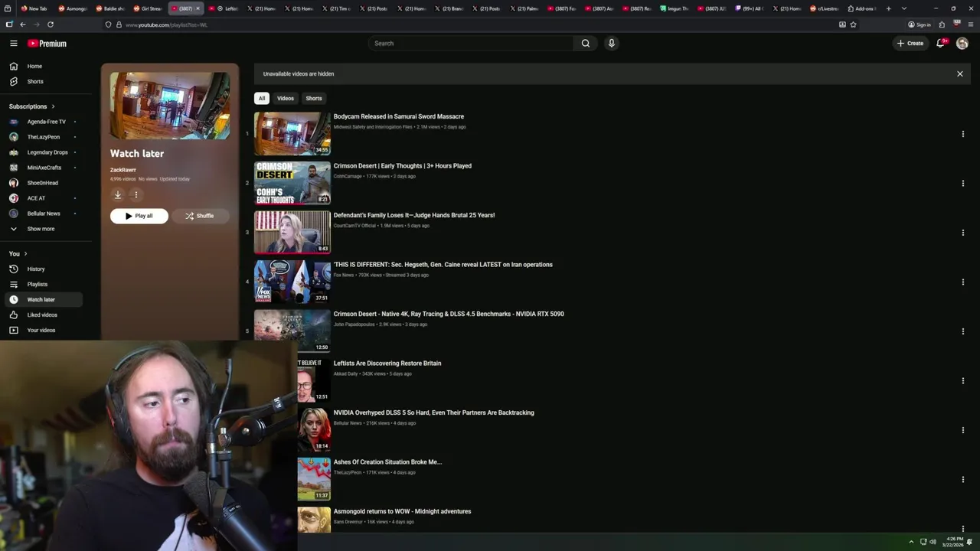This screenshot has width=980, height=551.
Task: Open Liked videos in the sidebar
Action: click(43, 315)
